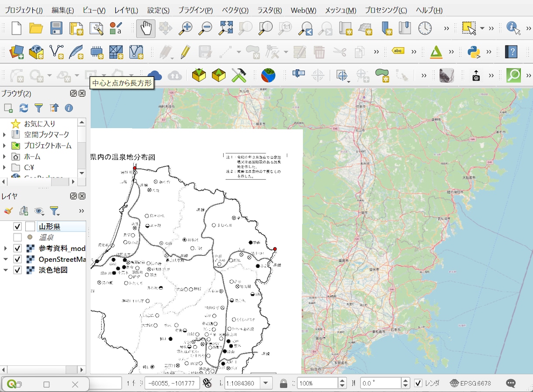Open the プロジェクト menu
The height and width of the screenshot is (392, 533).
[24, 10]
